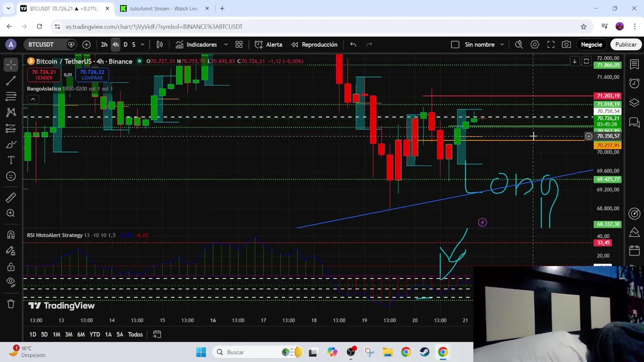This screenshot has width=644, height=362.
Task: Select the 1D date range
Action: 33,335
